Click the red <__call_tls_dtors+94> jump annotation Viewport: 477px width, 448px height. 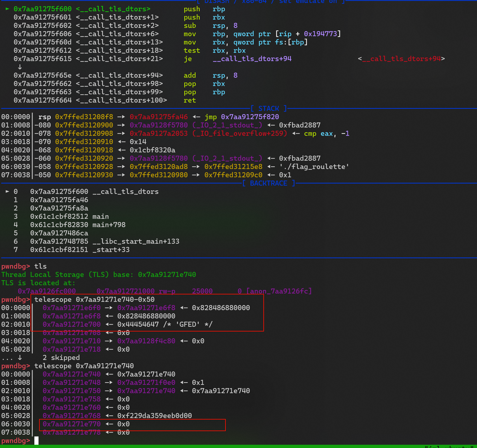coord(401,59)
